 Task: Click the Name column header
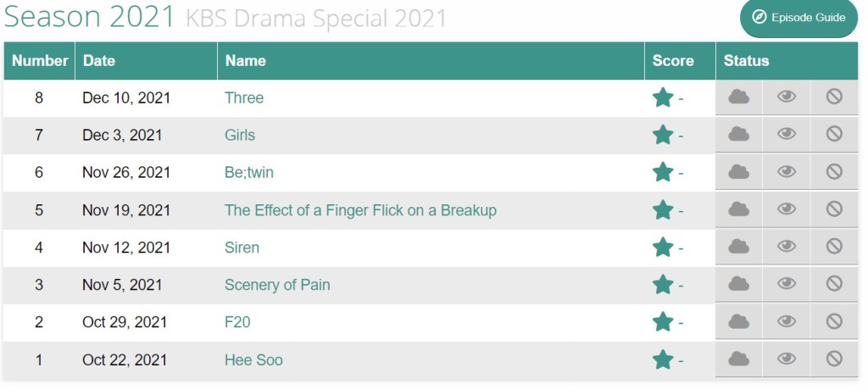coord(246,61)
